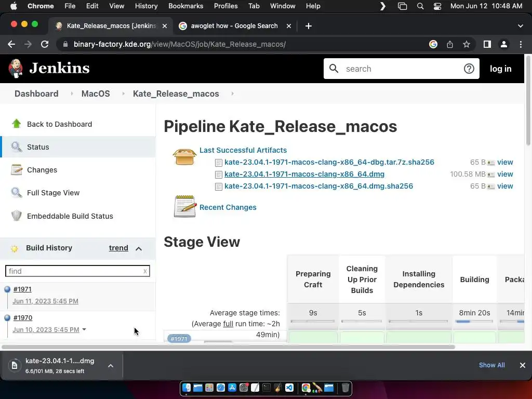This screenshot has height=399, width=532.
Task: Click the browser reload button
Action: pyautogui.click(x=45, y=44)
